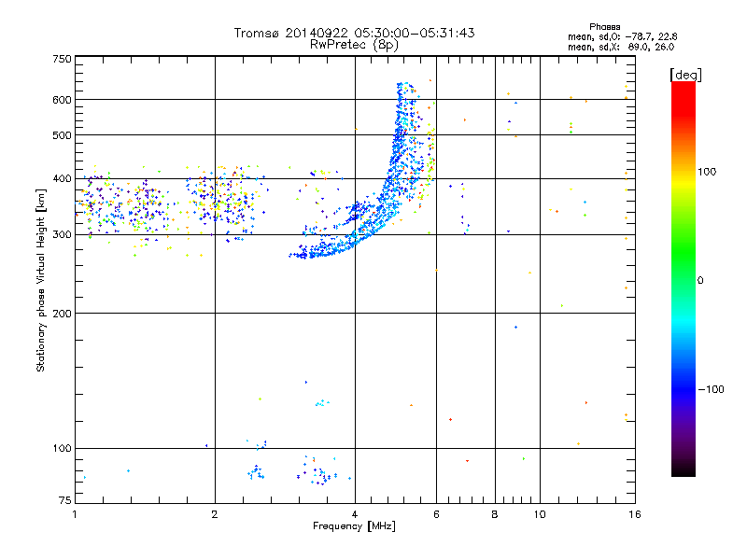Click the y-axis tick label '75'
The image size is (747, 560).
tap(64, 500)
